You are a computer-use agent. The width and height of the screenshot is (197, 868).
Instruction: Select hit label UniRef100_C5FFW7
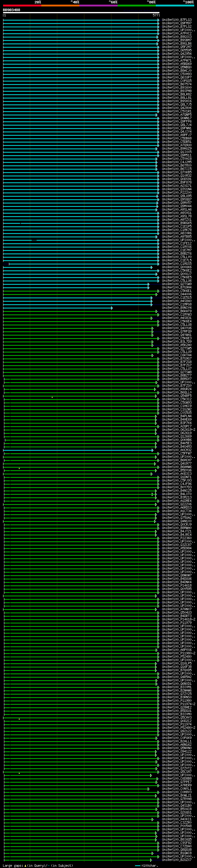(x=177, y=454)
